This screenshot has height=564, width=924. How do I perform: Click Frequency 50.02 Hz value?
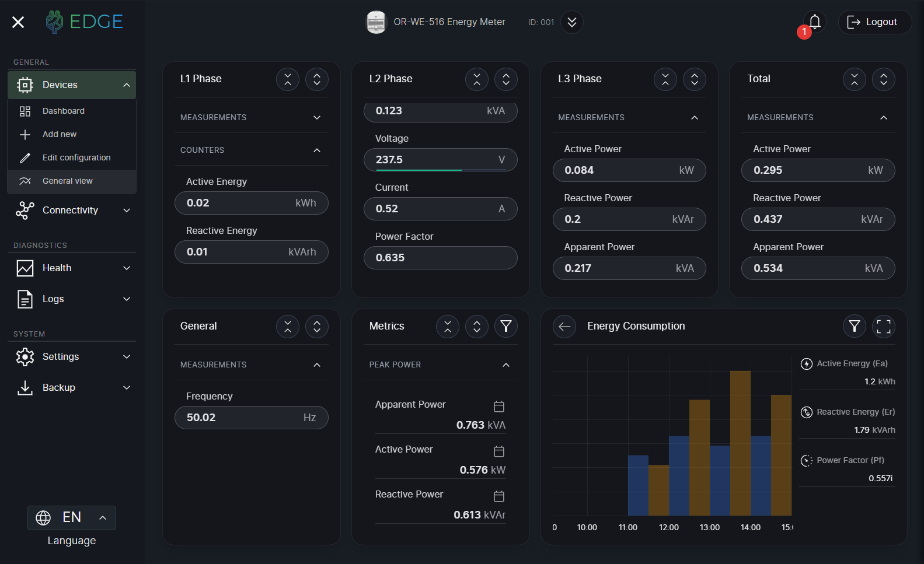(x=252, y=418)
